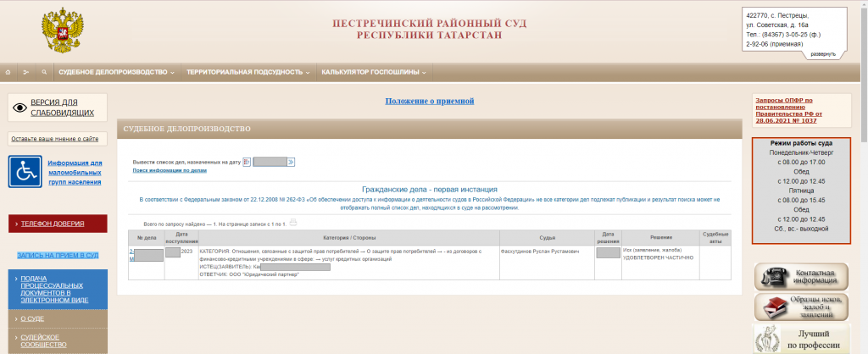Image resolution: width=868 pixels, height=354 pixels.
Task: Expand Подача процессуальных документов sidebar item
Action: (x=58, y=290)
